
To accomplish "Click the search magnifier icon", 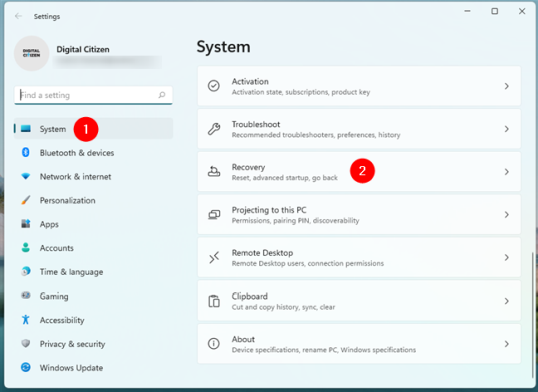I will 162,95.
